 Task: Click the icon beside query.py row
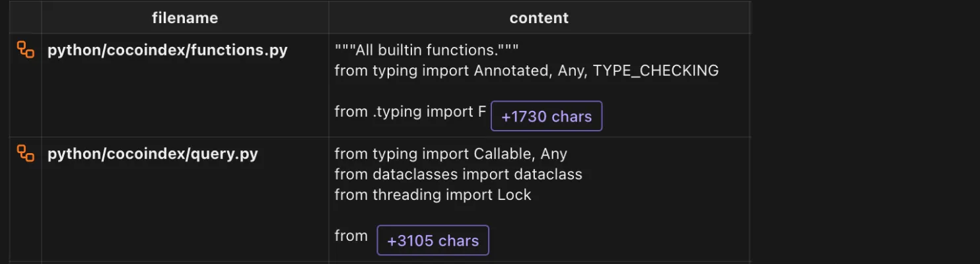(25, 154)
